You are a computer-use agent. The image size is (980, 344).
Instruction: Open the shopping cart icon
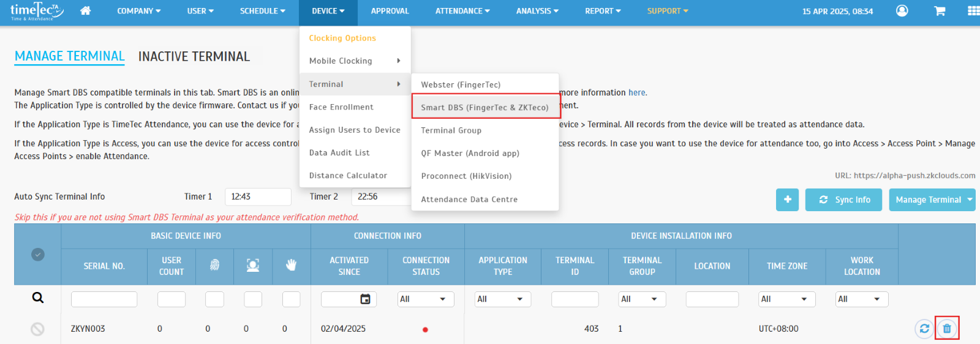coord(940,11)
